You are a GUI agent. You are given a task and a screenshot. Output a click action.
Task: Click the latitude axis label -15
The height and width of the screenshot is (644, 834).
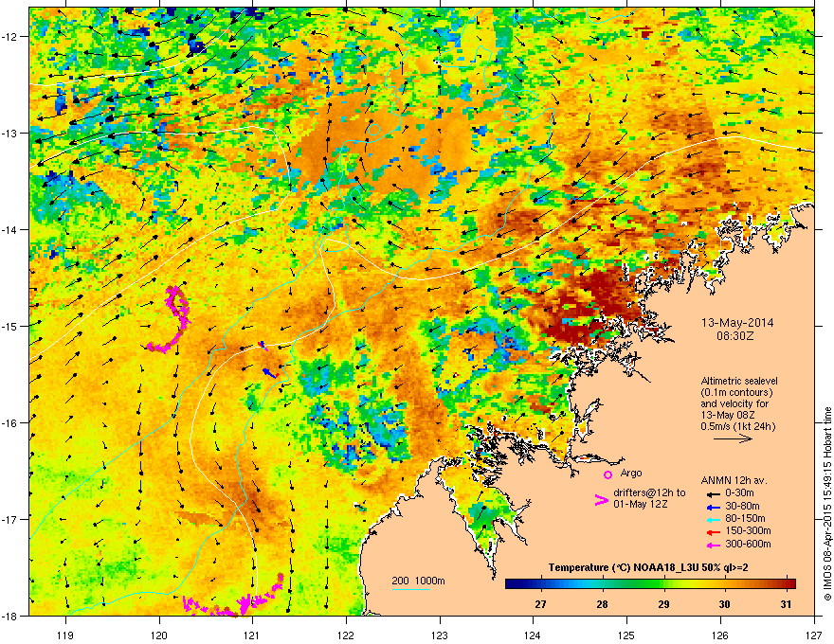coord(10,326)
